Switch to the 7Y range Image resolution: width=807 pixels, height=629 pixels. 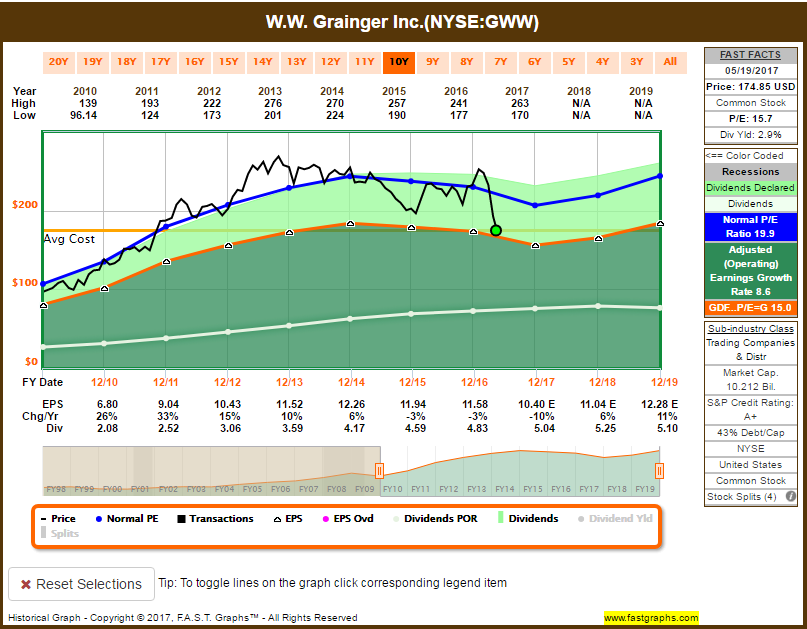pyautogui.click(x=500, y=62)
